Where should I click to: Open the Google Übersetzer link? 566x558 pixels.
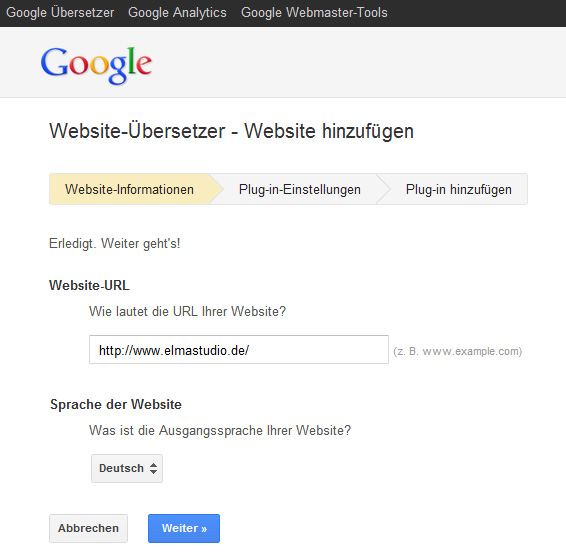click(x=60, y=13)
